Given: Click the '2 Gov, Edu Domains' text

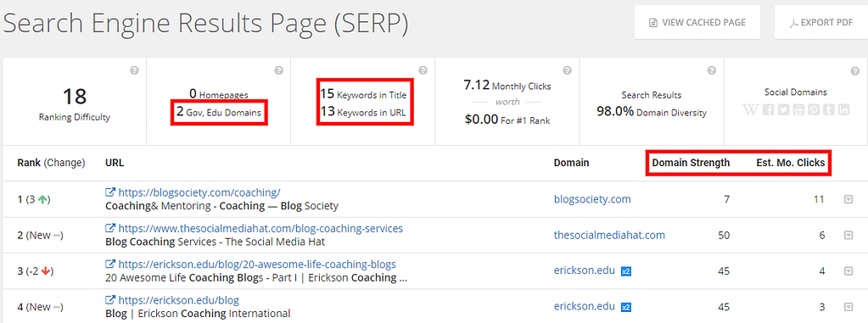Looking at the screenshot, I should pos(219,112).
